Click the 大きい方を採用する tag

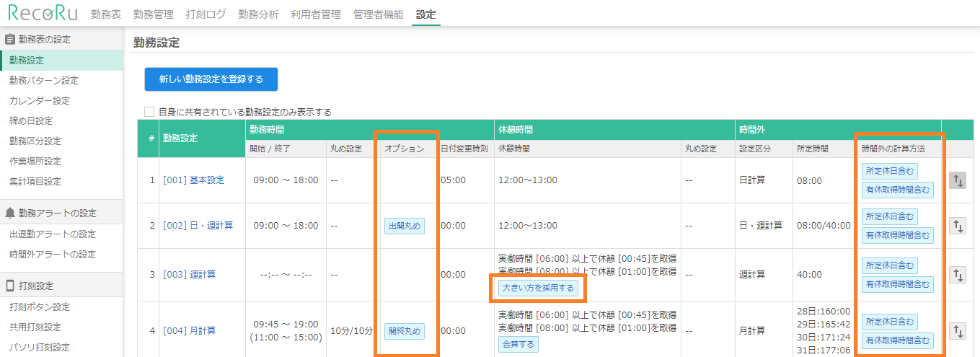(537, 288)
